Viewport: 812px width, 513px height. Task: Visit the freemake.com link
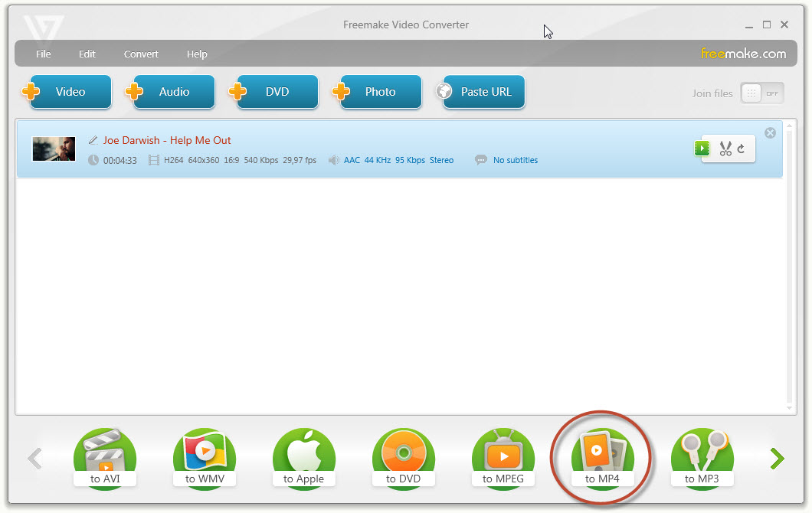(x=743, y=54)
